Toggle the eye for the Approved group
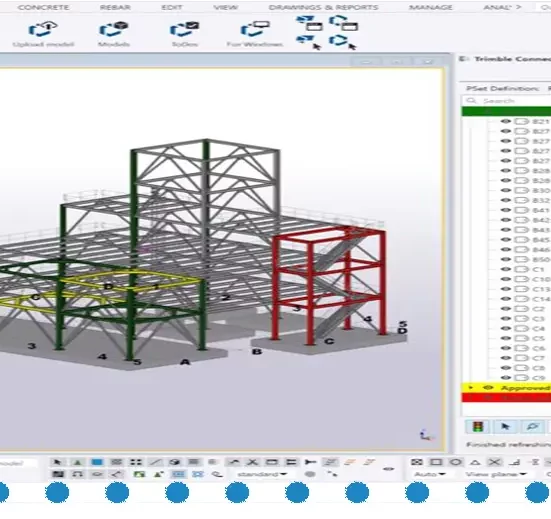This screenshot has width=551, height=519. coord(488,388)
